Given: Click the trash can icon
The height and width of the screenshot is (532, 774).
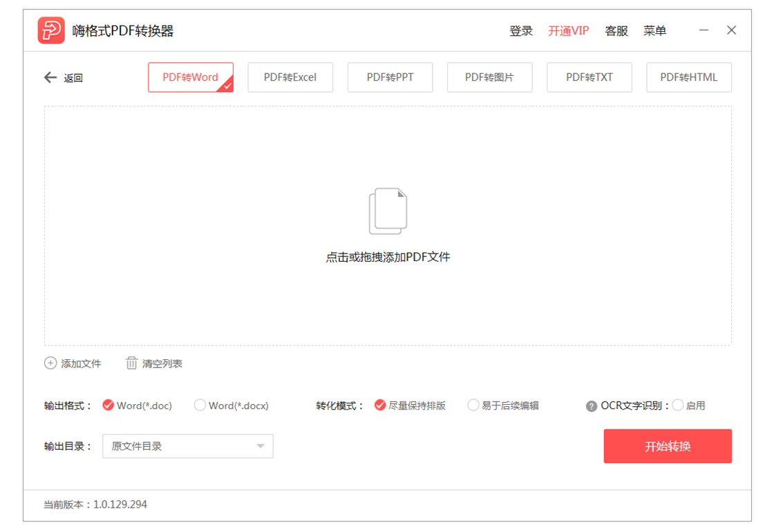Looking at the screenshot, I should (131, 363).
